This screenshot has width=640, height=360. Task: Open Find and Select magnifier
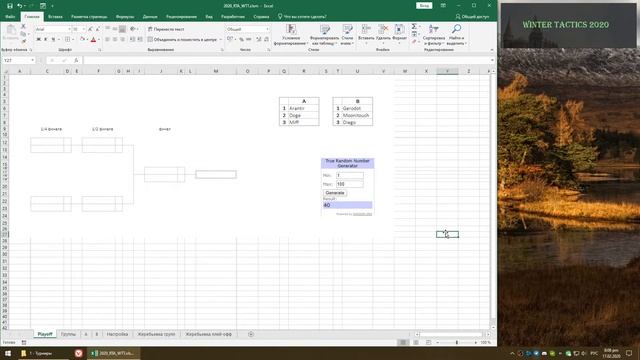pos(456,35)
